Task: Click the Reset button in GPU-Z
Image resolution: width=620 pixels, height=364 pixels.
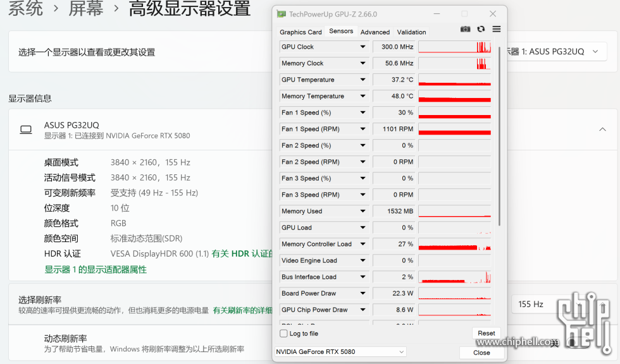Action: pos(487,333)
